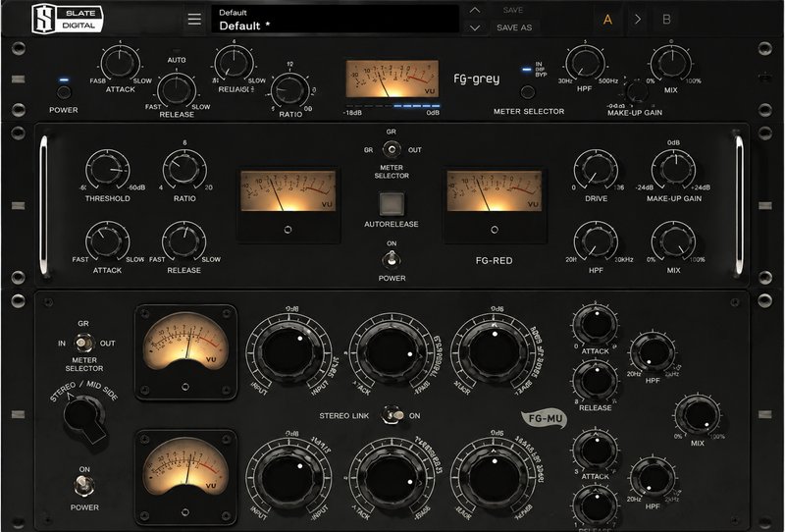Click the FG-RED right VU meter

[x=495, y=190]
